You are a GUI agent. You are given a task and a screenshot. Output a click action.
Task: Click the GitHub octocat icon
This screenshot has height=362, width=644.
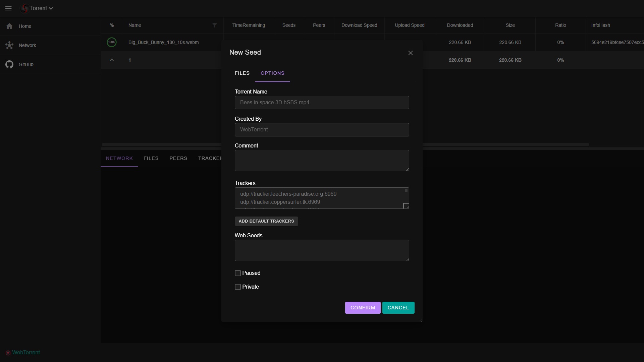pyautogui.click(x=9, y=64)
